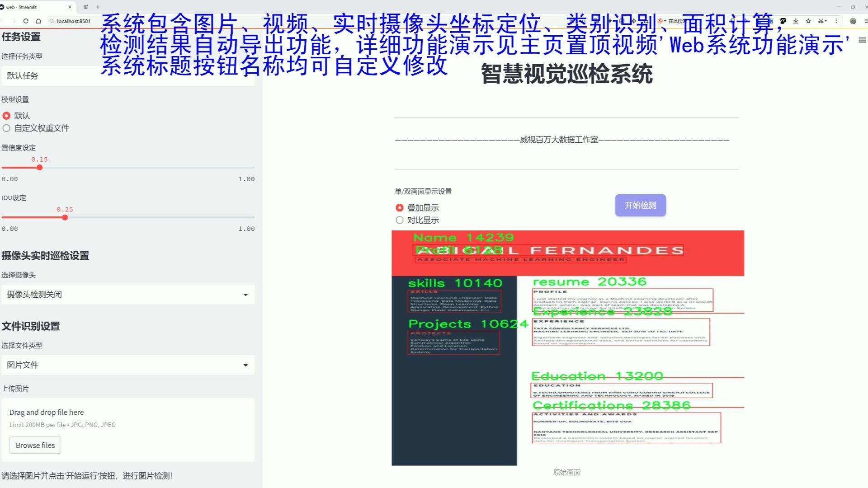Click the 摄像头实时巡检设置 section heading
This screenshot has width=868, height=488.
[x=45, y=256]
